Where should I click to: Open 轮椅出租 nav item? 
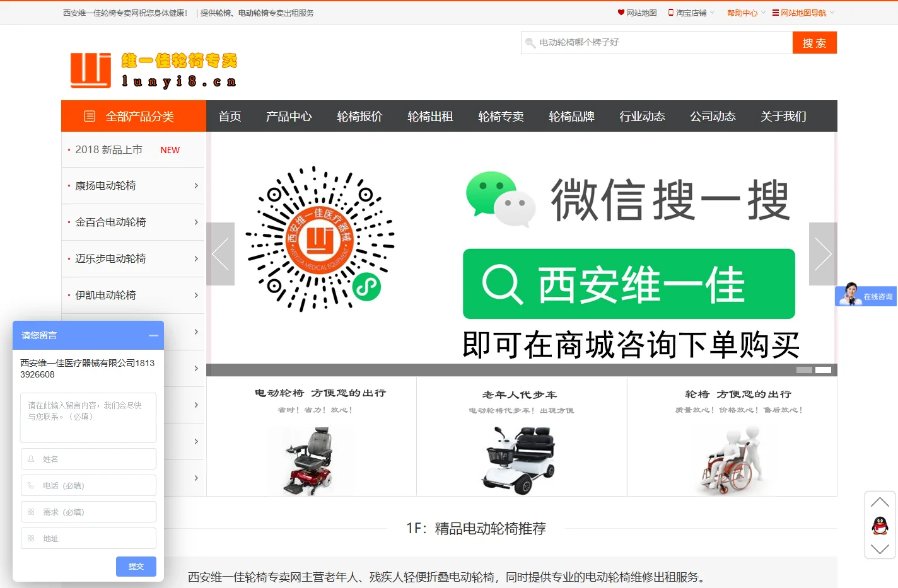(430, 116)
